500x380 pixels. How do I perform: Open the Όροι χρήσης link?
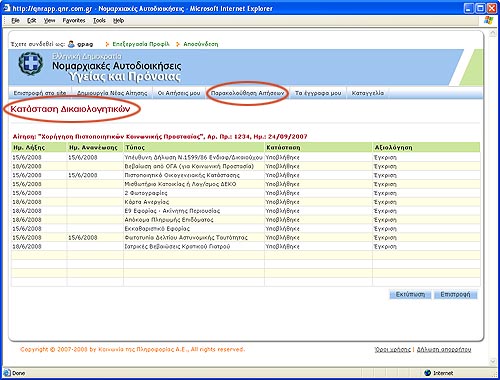393,349
